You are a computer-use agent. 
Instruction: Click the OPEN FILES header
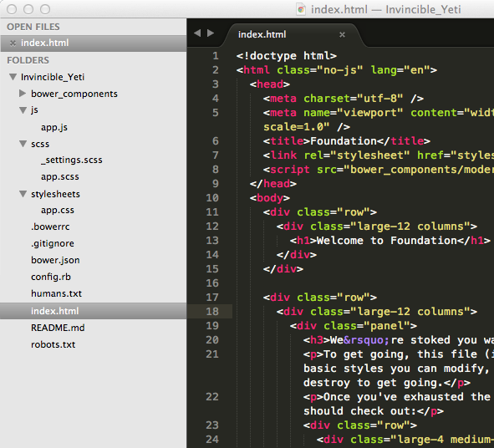tap(33, 27)
